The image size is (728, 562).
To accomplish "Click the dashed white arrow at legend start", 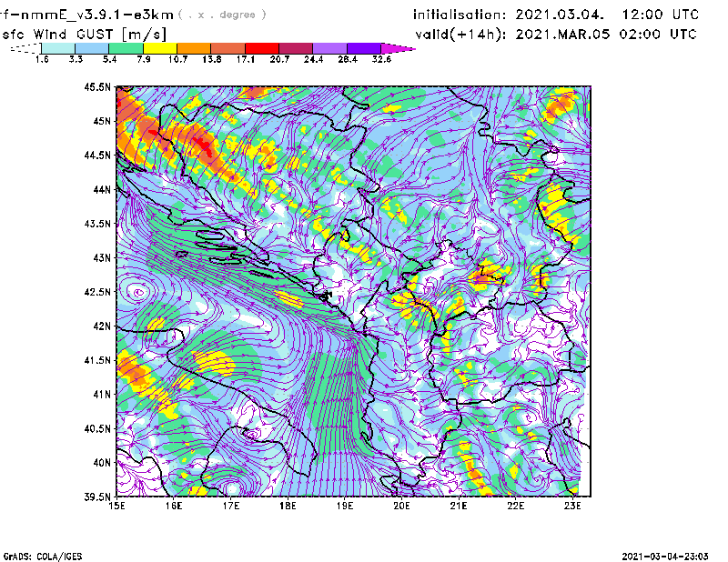I will tap(25, 48).
